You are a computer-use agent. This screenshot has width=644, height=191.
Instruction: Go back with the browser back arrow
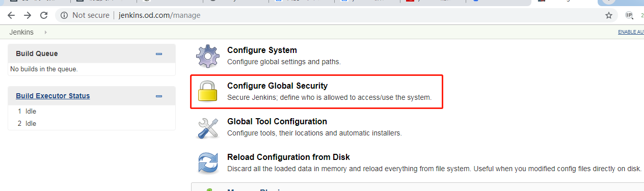[x=11, y=15]
